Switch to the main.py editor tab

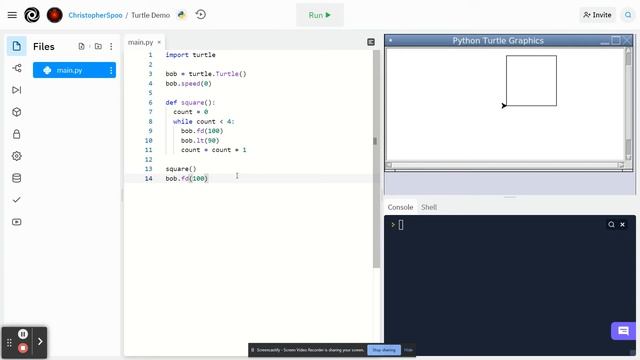click(x=140, y=42)
